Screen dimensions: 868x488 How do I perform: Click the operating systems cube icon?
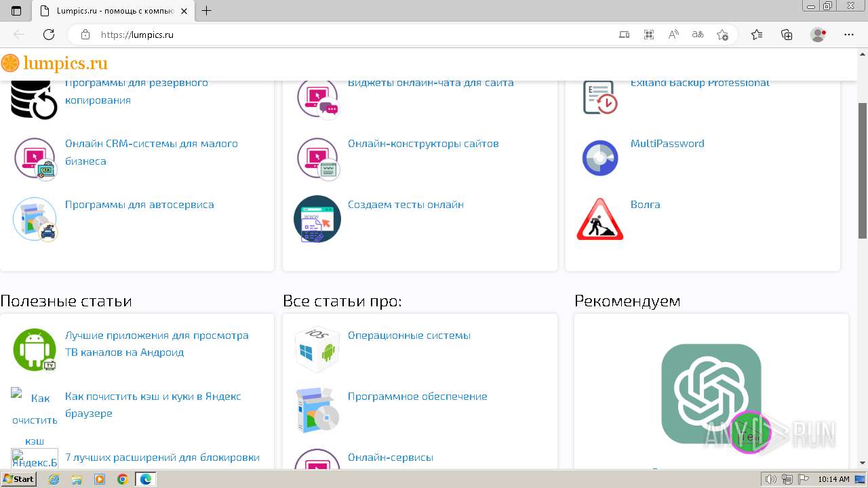pyautogui.click(x=317, y=350)
